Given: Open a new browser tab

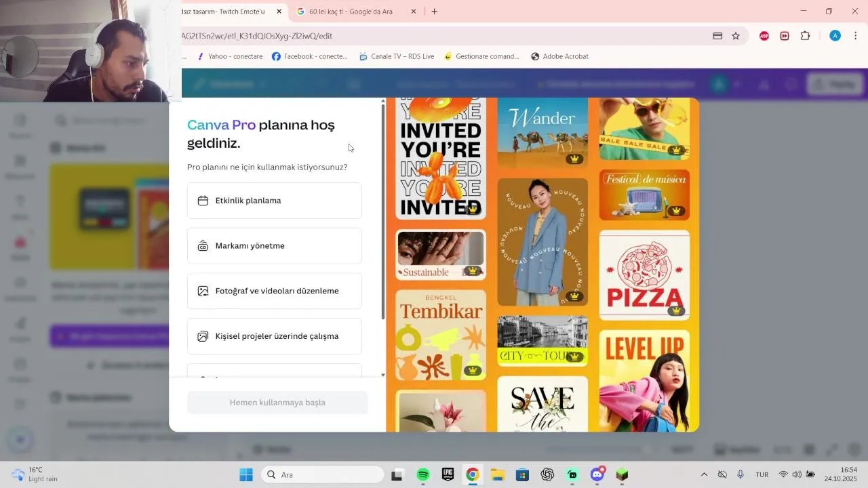Looking at the screenshot, I should pyautogui.click(x=435, y=12).
